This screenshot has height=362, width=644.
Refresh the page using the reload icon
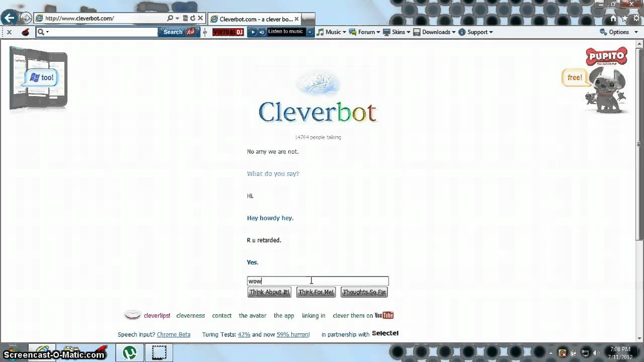click(x=192, y=18)
